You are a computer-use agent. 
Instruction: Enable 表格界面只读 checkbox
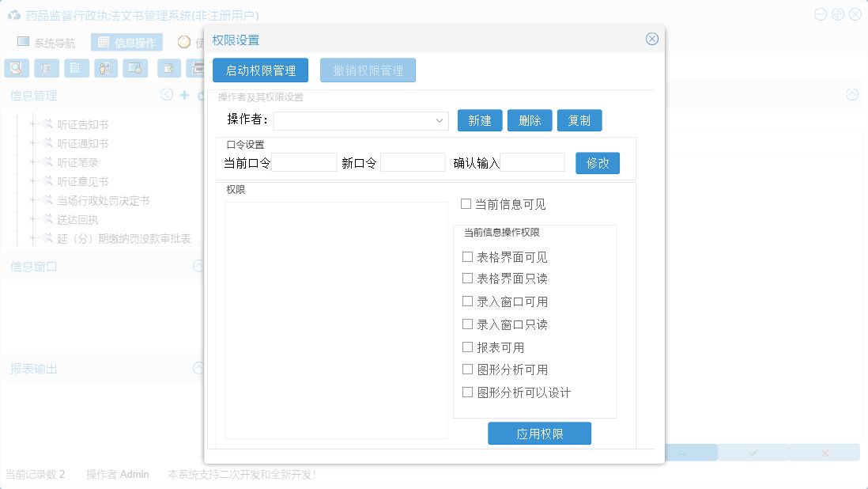(468, 278)
